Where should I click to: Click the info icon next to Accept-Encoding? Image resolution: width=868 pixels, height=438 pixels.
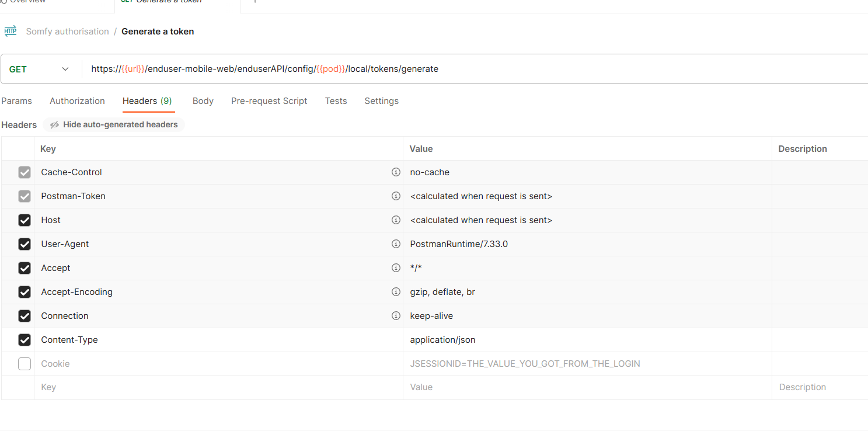tap(396, 291)
